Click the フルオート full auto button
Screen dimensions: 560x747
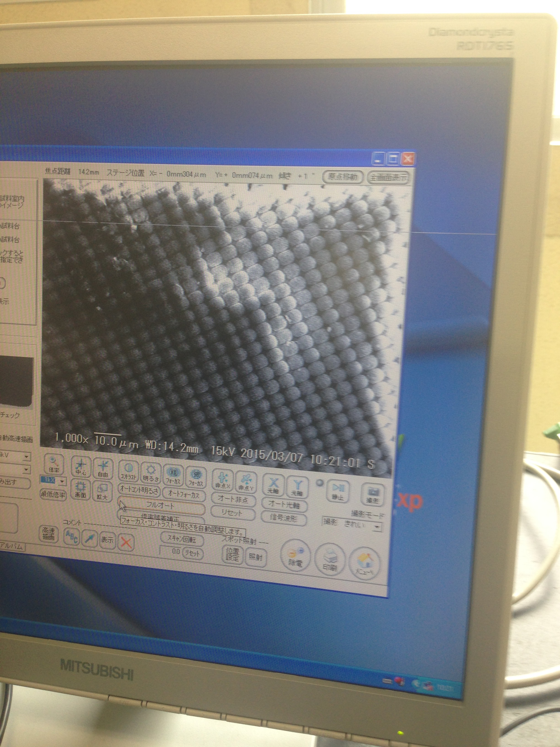coord(161,506)
